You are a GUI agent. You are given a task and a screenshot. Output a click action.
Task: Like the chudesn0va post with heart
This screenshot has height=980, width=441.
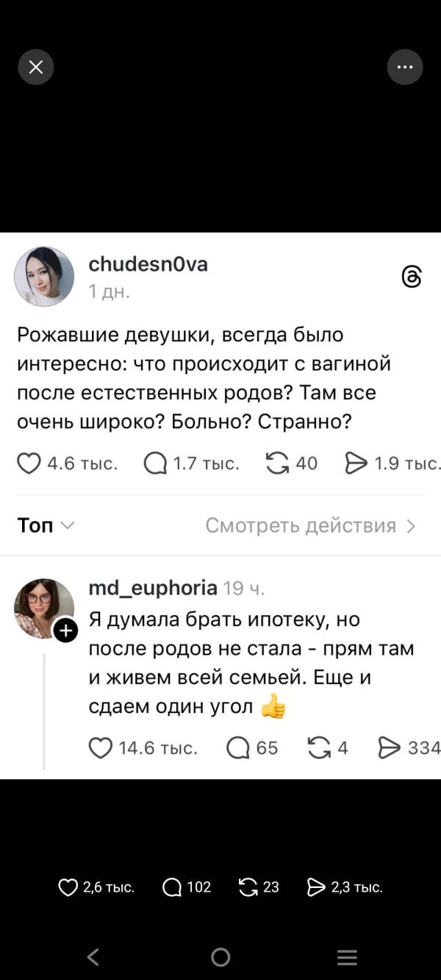pyautogui.click(x=29, y=464)
